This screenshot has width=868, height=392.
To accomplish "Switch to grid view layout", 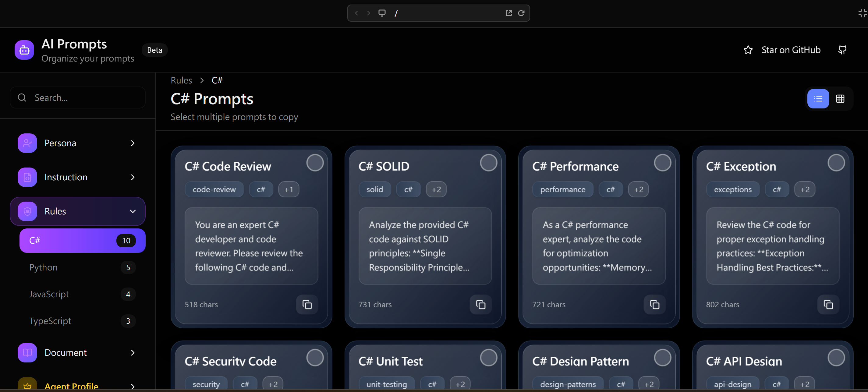I will (840, 98).
